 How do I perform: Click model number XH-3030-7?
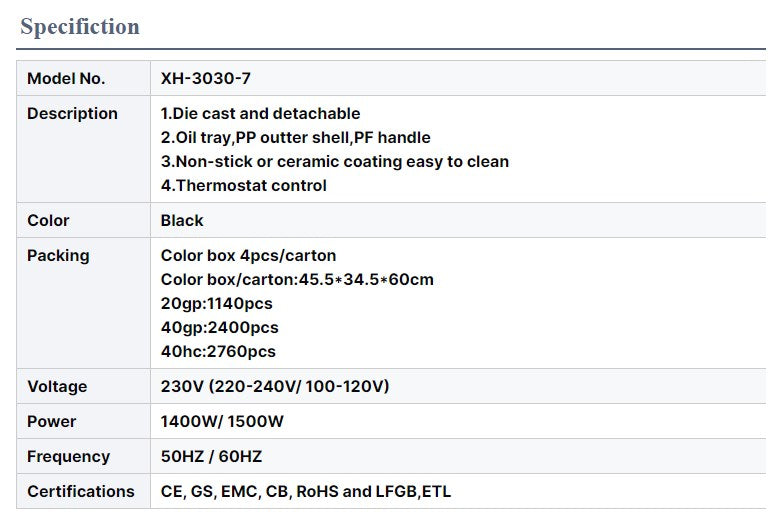pyautogui.click(x=206, y=79)
